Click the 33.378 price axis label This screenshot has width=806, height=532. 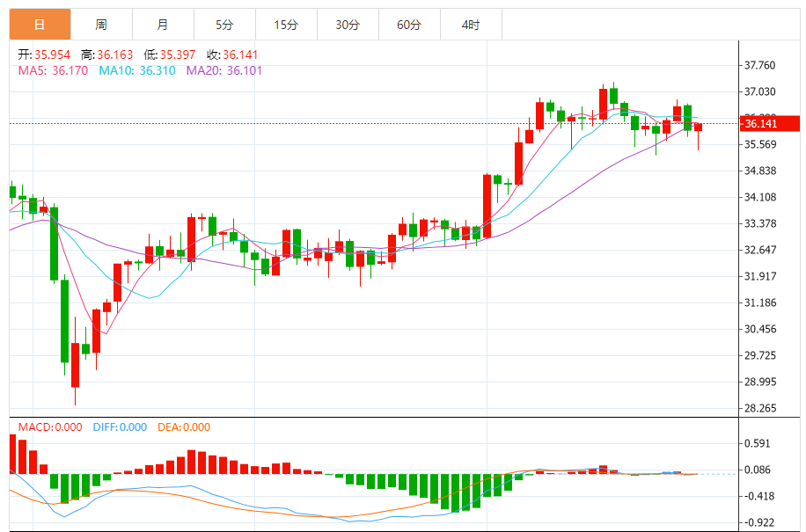760,223
